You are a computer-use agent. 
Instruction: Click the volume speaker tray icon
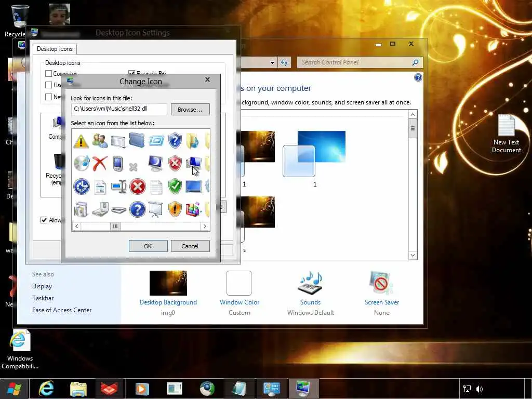click(480, 389)
